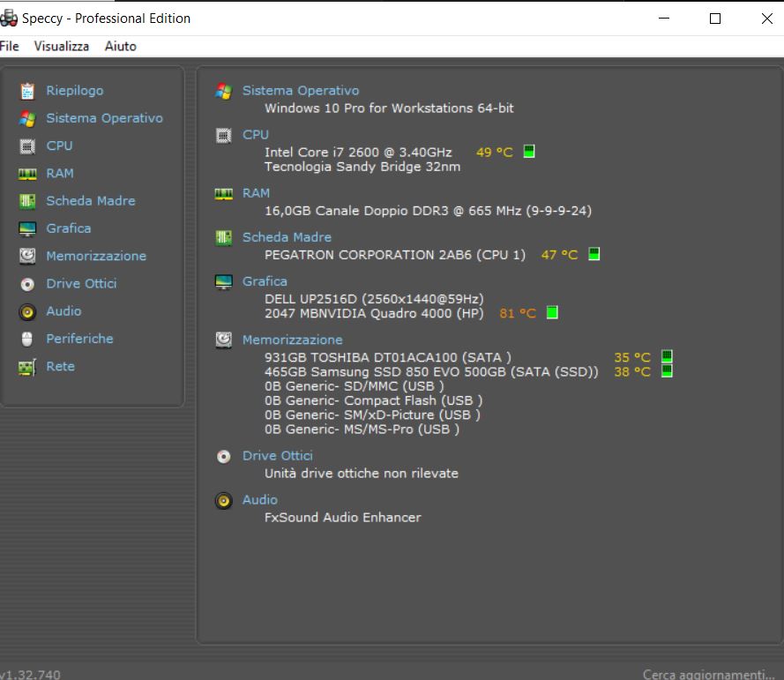The image size is (784, 680).
Task: Select Riepilogo in the sidebar
Action: pyautogui.click(x=75, y=91)
